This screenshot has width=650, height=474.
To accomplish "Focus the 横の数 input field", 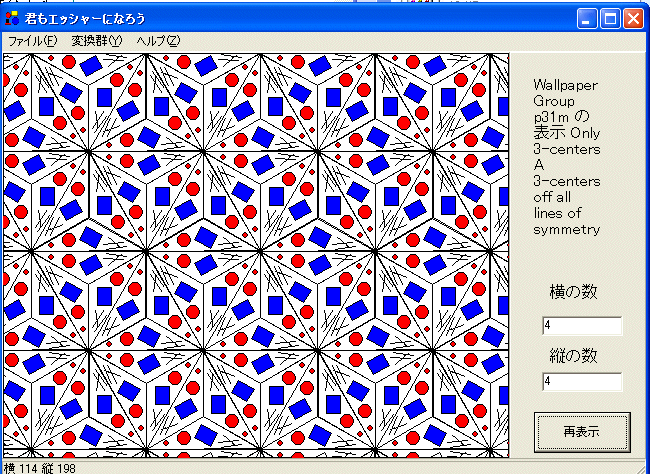I will click(582, 326).
